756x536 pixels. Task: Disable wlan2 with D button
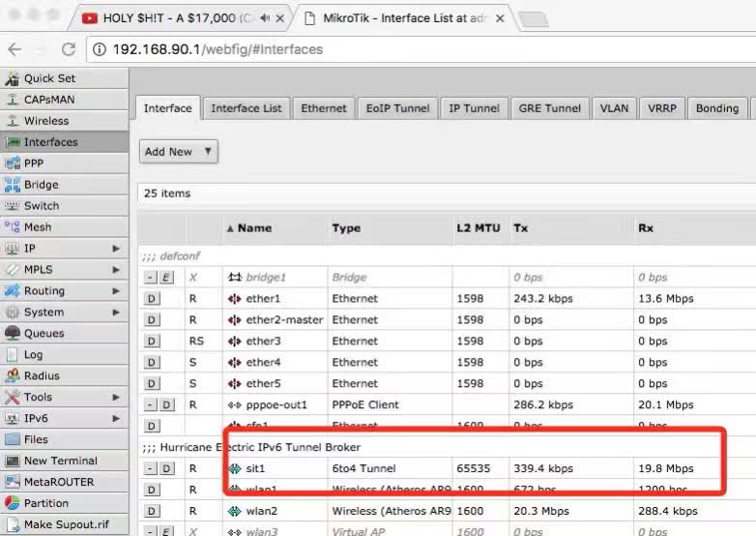[x=152, y=511]
